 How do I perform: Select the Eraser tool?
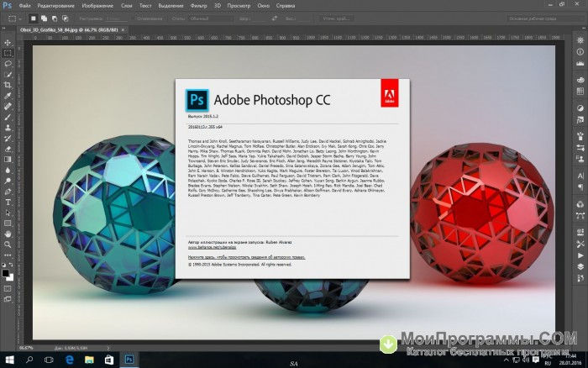(8, 149)
